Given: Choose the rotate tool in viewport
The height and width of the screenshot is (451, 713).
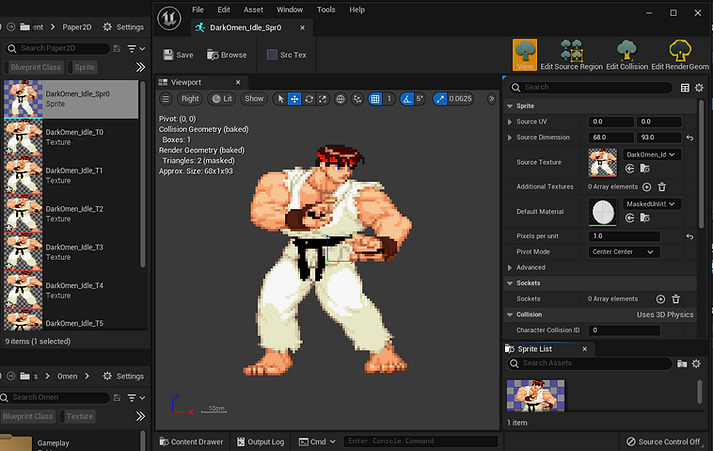Looking at the screenshot, I should point(309,99).
